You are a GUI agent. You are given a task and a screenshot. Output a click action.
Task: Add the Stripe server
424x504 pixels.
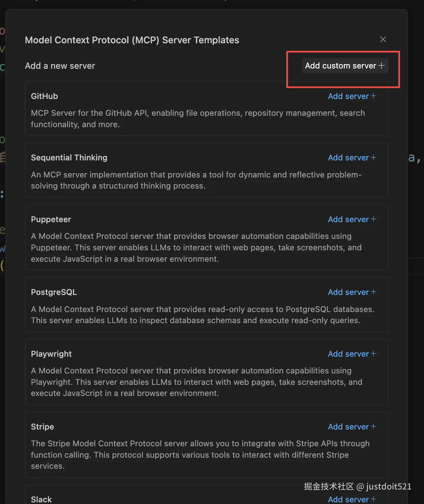[349, 427]
